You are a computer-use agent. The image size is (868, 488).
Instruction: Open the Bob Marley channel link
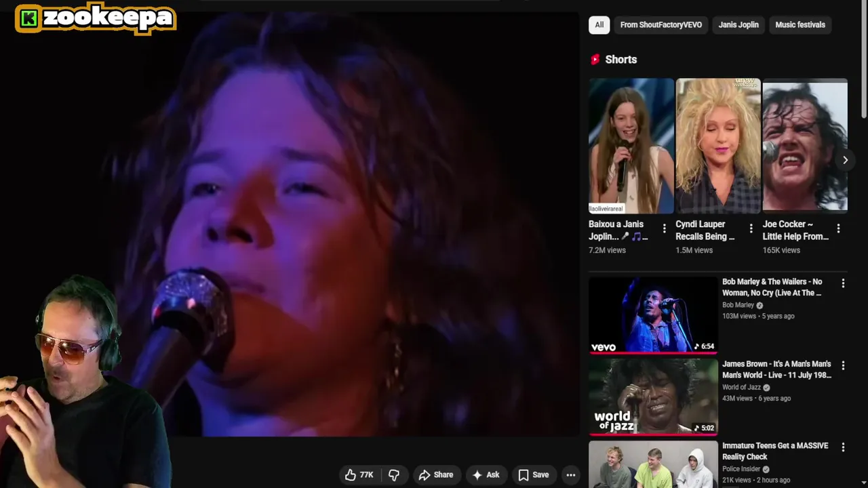738,305
